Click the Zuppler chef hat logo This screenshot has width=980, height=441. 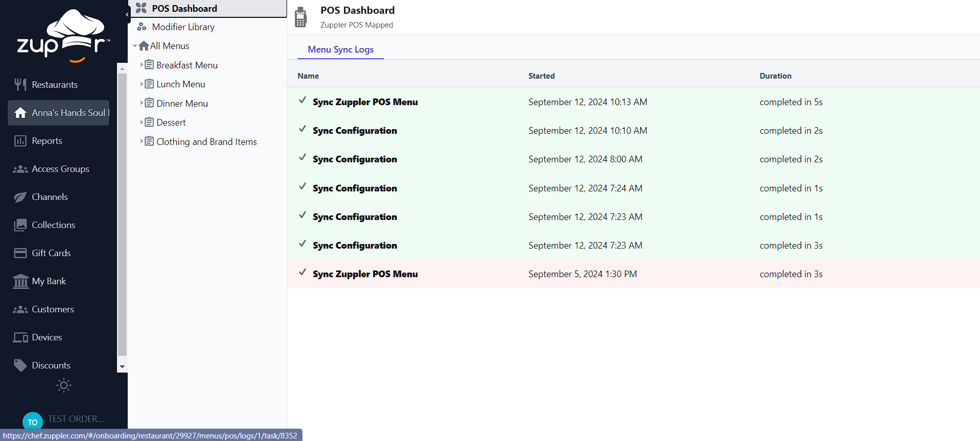[63, 36]
